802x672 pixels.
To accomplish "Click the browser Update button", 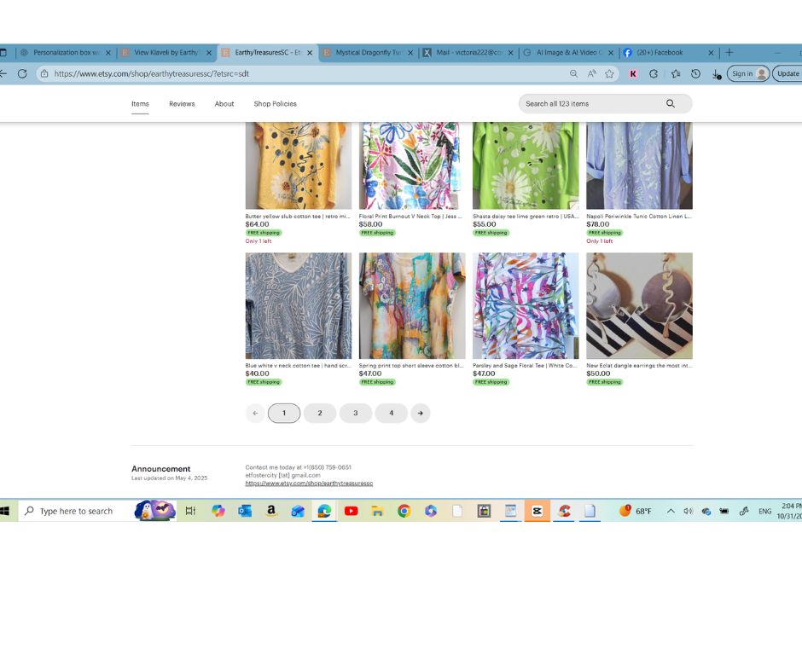I will [787, 73].
